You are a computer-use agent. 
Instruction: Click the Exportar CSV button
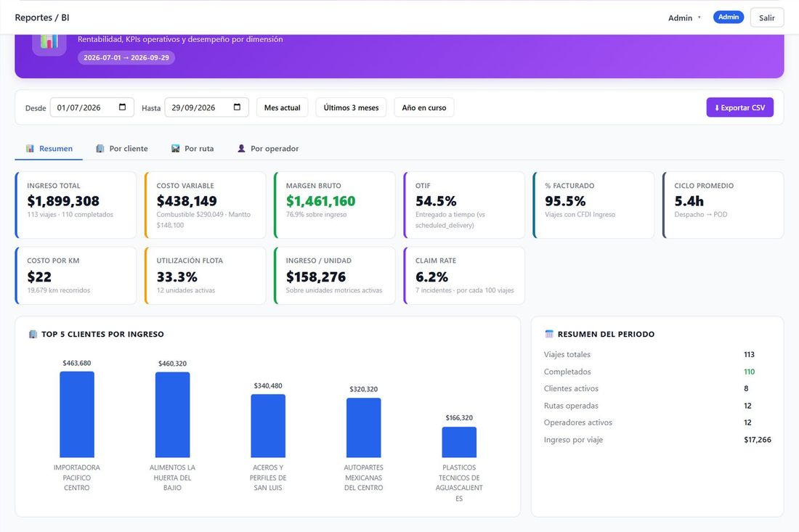coord(739,107)
